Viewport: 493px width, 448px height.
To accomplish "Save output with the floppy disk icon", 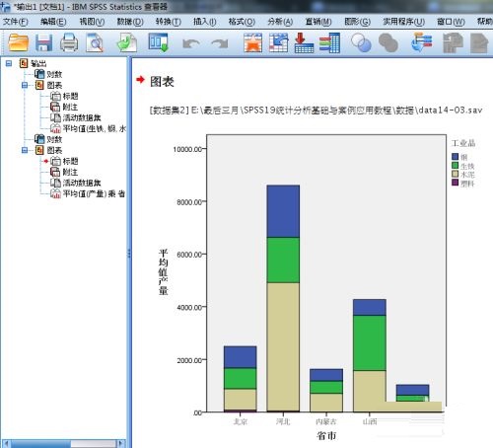I will [x=43, y=42].
